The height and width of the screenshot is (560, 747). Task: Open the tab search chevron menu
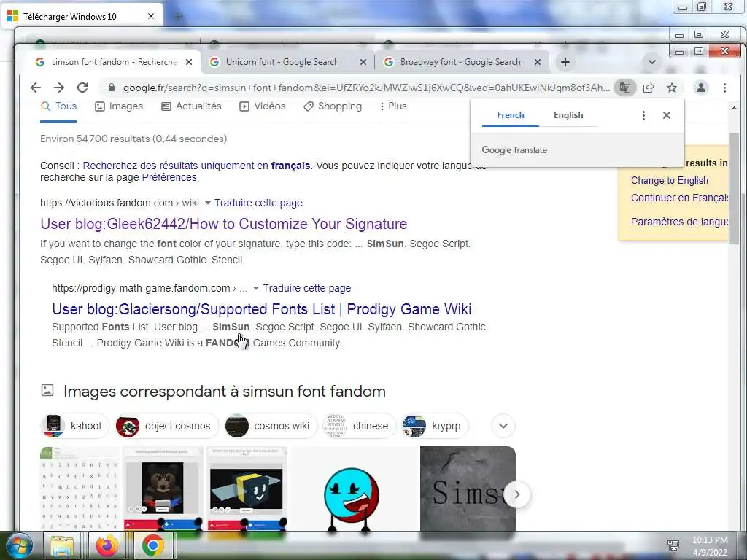click(651, 62)
